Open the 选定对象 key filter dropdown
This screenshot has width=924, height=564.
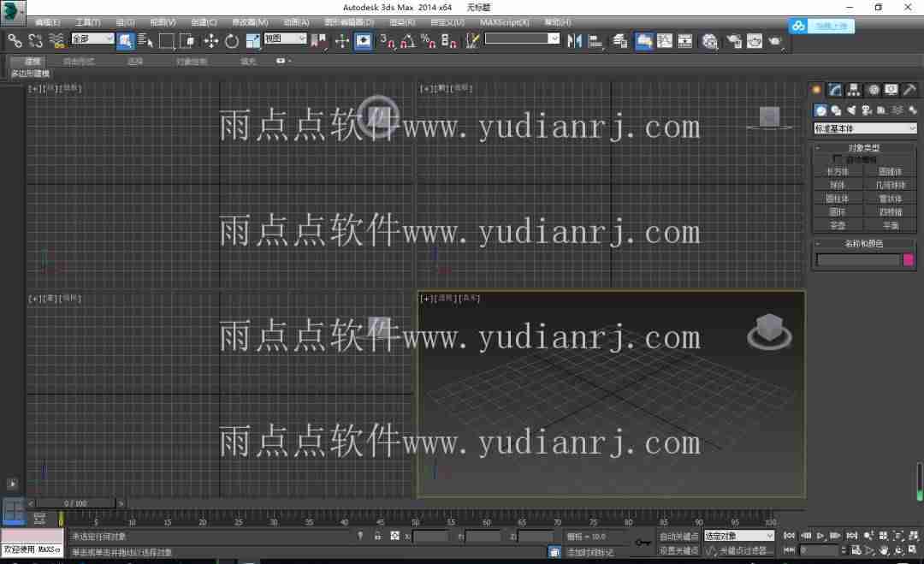[x=739, y=536]
